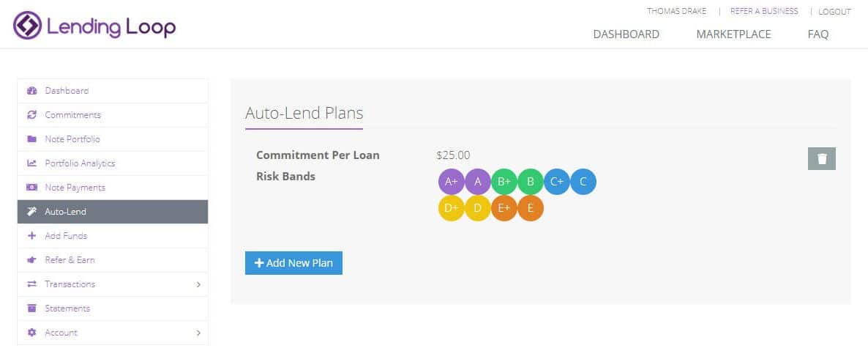Click the Lending Loop logo icon
Viewport: 868px width, 362px height.
[x=28, y=26]
